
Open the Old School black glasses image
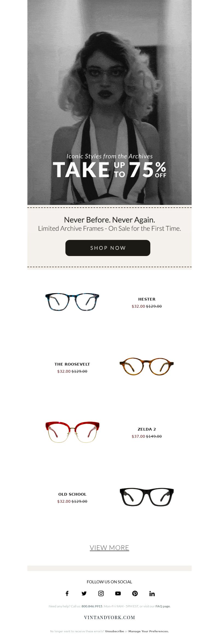147,497
